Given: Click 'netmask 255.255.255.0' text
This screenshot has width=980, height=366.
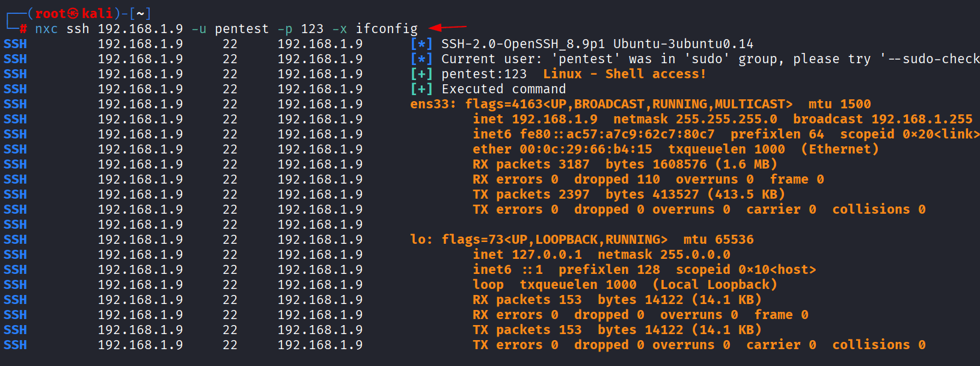Looking at the screenshot, I should coord(695,119).
